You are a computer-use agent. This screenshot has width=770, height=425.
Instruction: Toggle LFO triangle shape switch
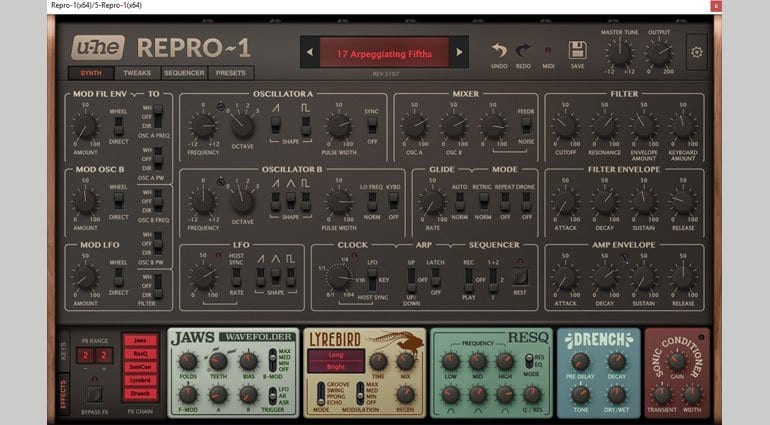276,277
